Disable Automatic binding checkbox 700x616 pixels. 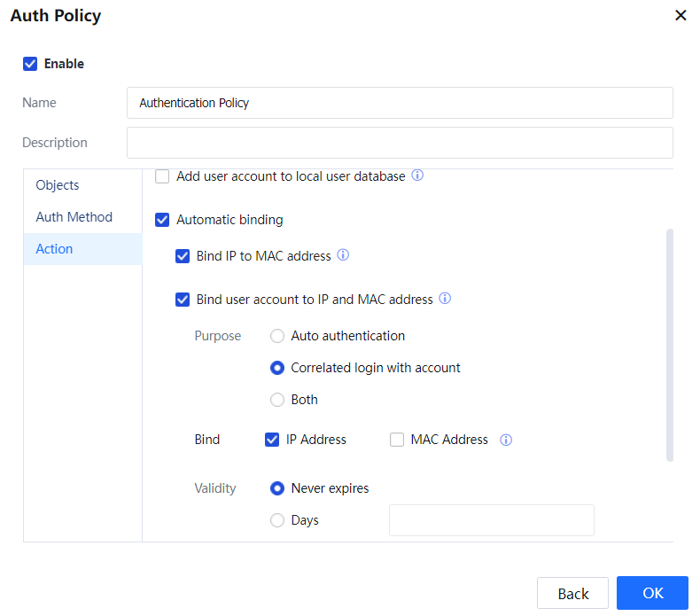click(x=162, y=220)
